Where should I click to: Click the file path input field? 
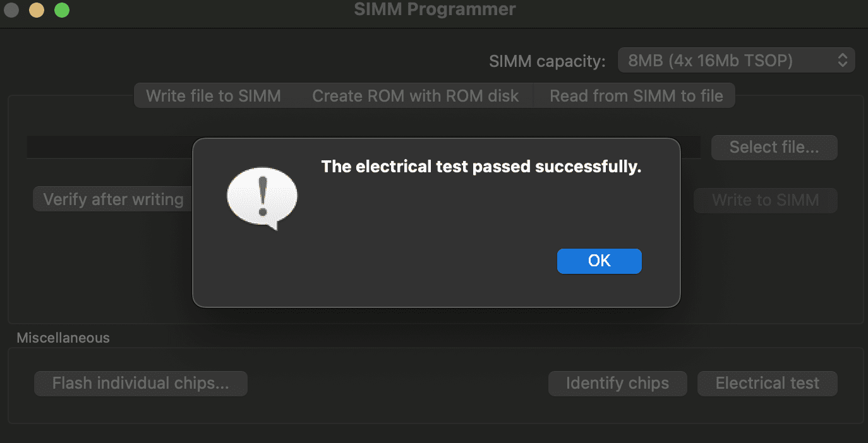(107, 147)
